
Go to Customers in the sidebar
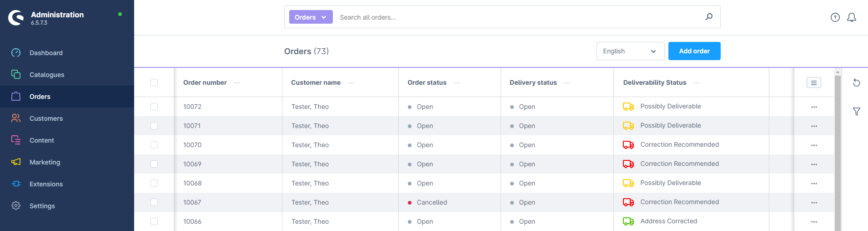(46, 118)
